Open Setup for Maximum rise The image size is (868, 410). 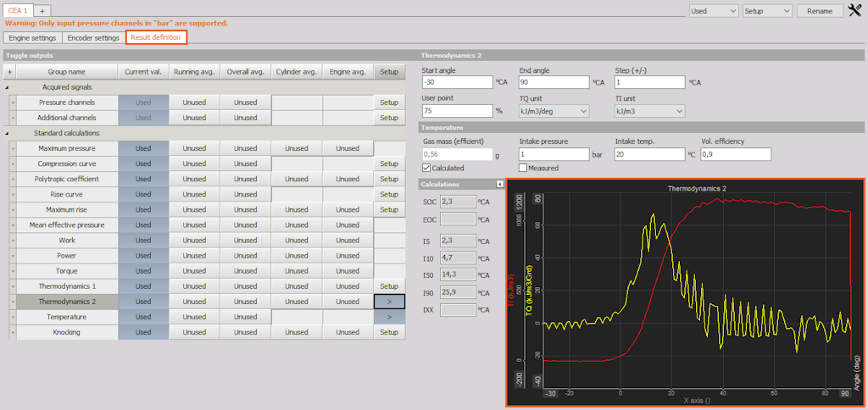(389, 210)
